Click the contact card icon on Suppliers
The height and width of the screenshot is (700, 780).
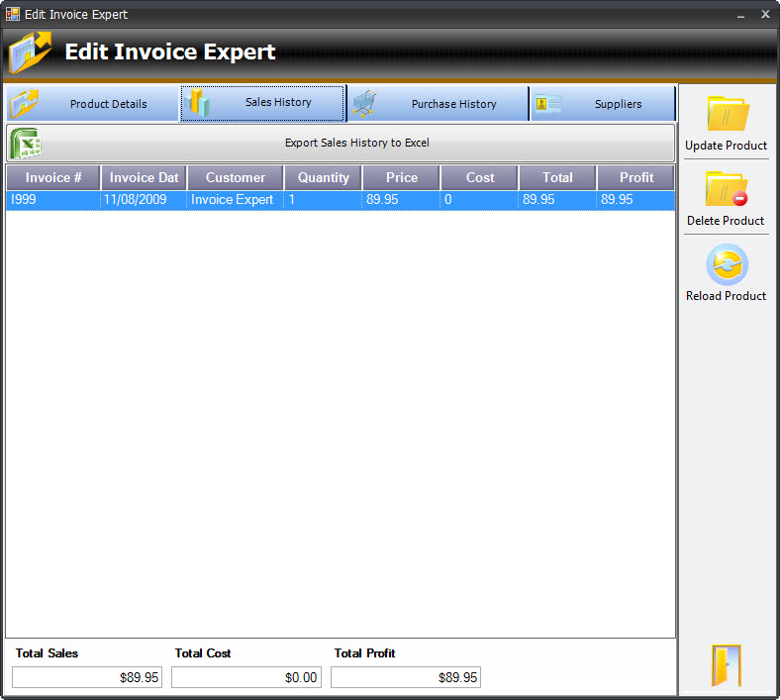click(x=548, y=104)
